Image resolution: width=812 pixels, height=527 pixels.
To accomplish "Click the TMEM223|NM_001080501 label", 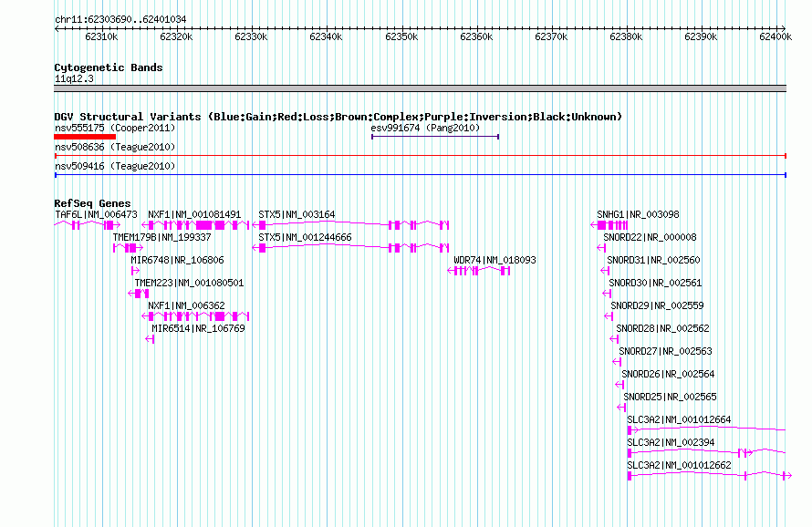I will pyautogui.click(x=189, y=283).
